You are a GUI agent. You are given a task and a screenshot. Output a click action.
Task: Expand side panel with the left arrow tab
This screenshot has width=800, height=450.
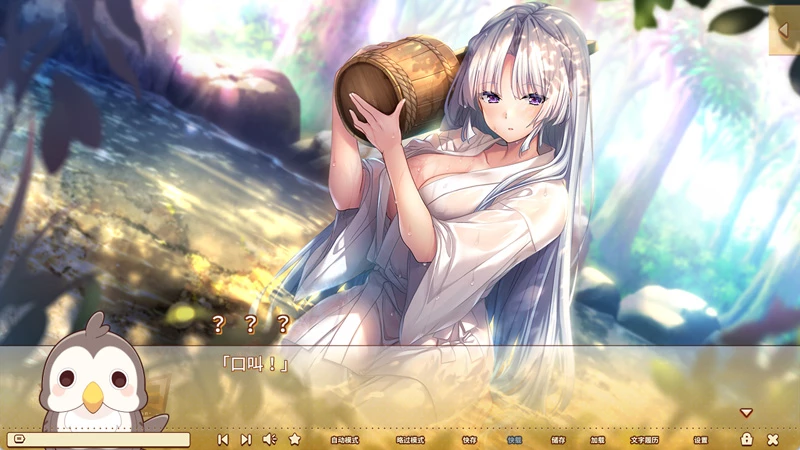[x=785, y=30]
